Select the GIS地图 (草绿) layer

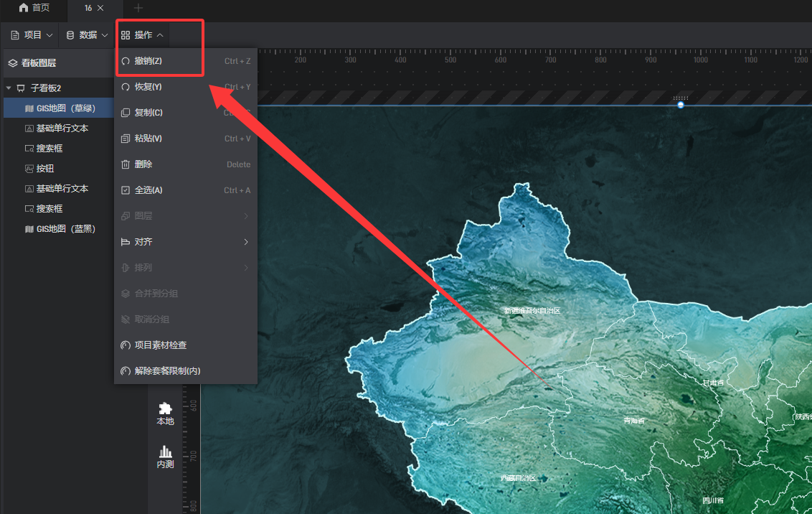click(x=59, y=108)
